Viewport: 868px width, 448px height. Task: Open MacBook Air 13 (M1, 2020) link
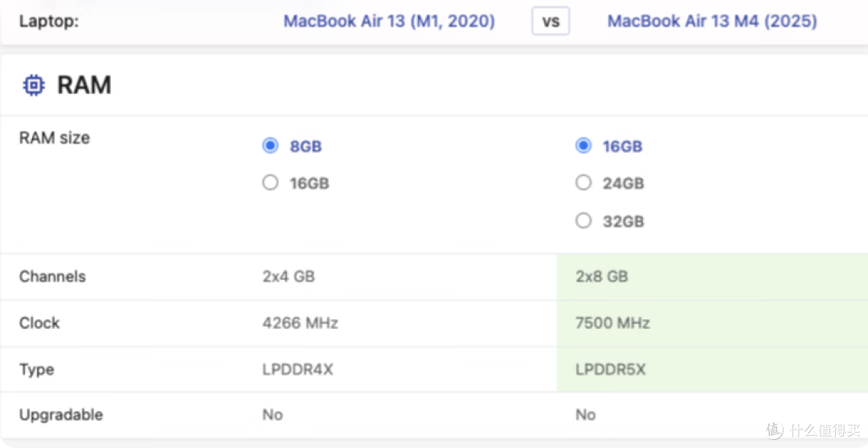point(389,22)
